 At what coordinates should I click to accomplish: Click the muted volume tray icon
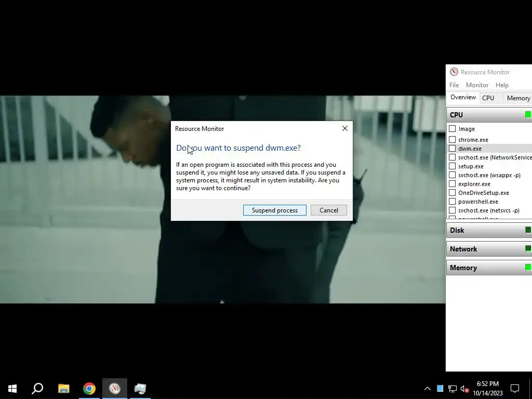(465, 389)
